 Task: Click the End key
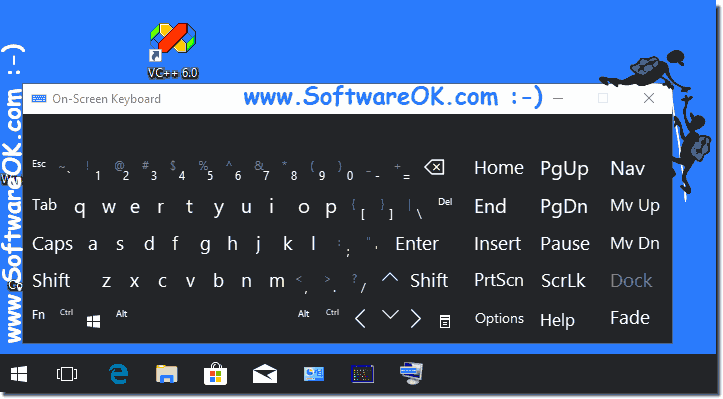pyautogui.click(x=490, y=206)
